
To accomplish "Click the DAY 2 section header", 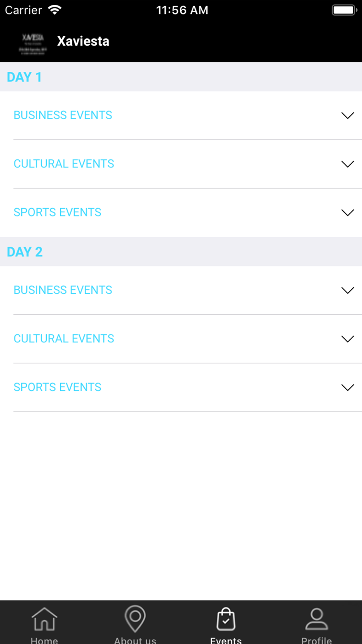I will 25,252.
